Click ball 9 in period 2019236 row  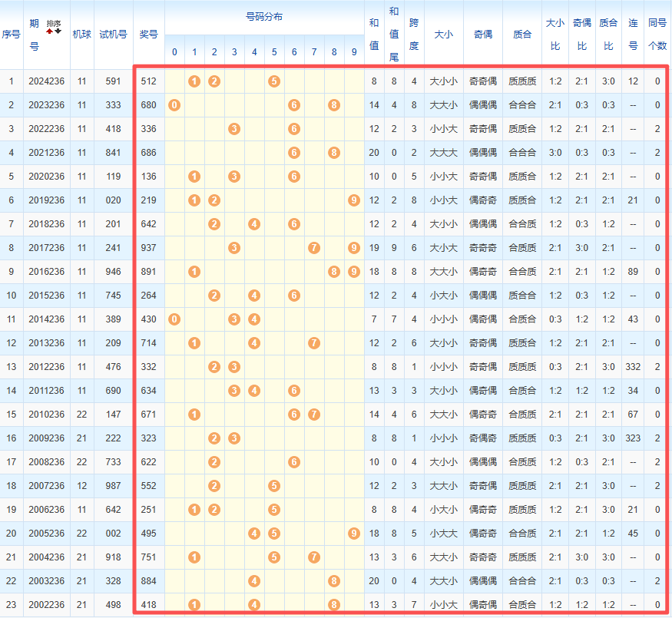(354, 200)
